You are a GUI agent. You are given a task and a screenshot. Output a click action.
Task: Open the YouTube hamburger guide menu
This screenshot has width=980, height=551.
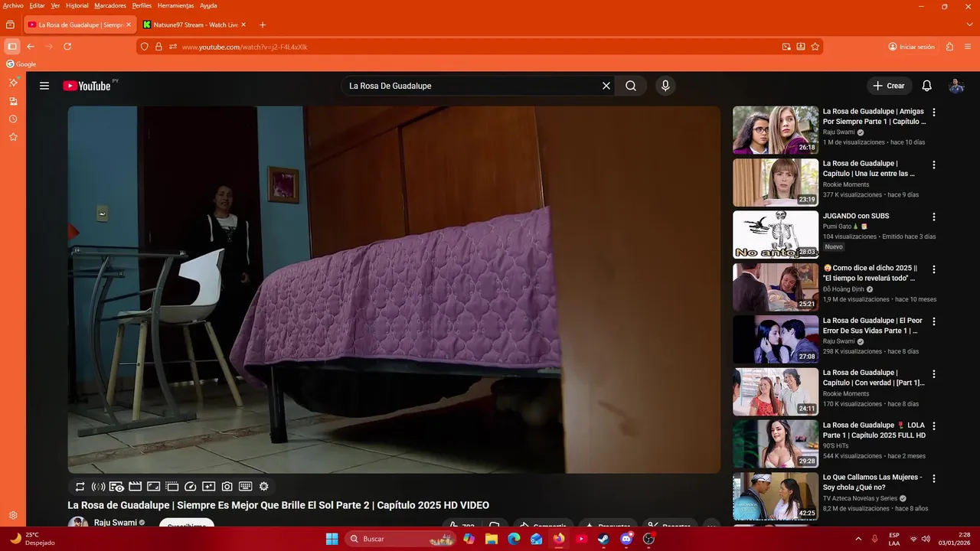(x=44, y=86)
